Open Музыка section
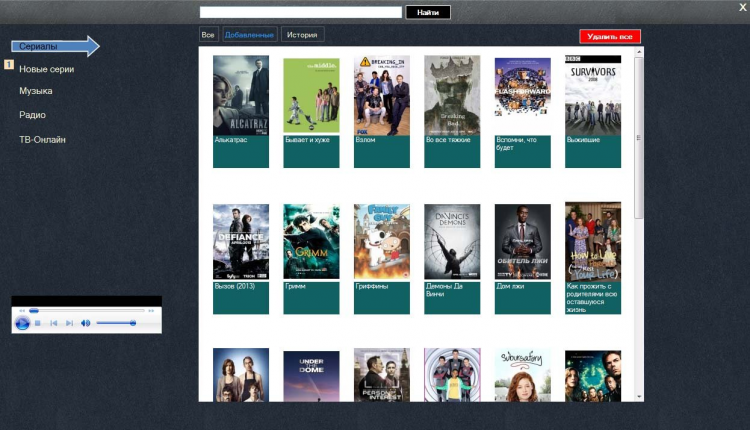 click(36, 91)
